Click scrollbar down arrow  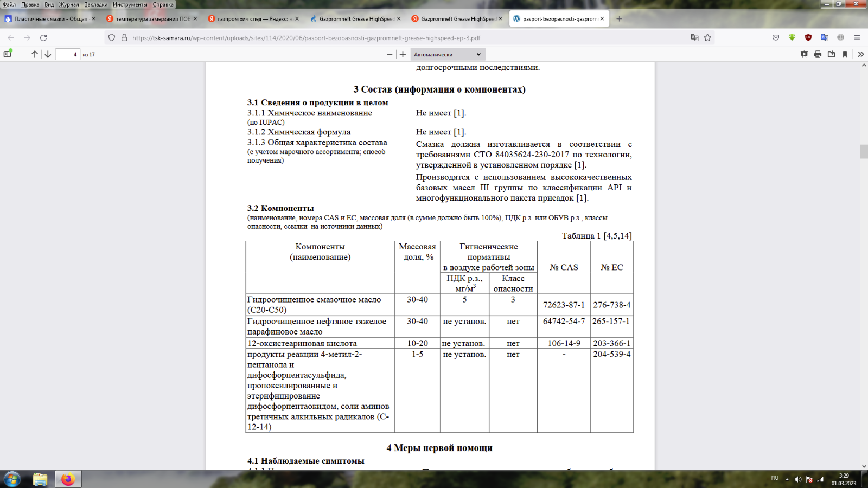[864, 466]
